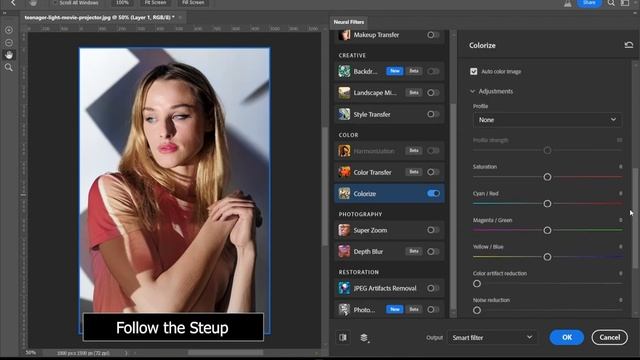Click the Harmonization filter icon
This screenshot has height=360, width=640.
point(344,151)
